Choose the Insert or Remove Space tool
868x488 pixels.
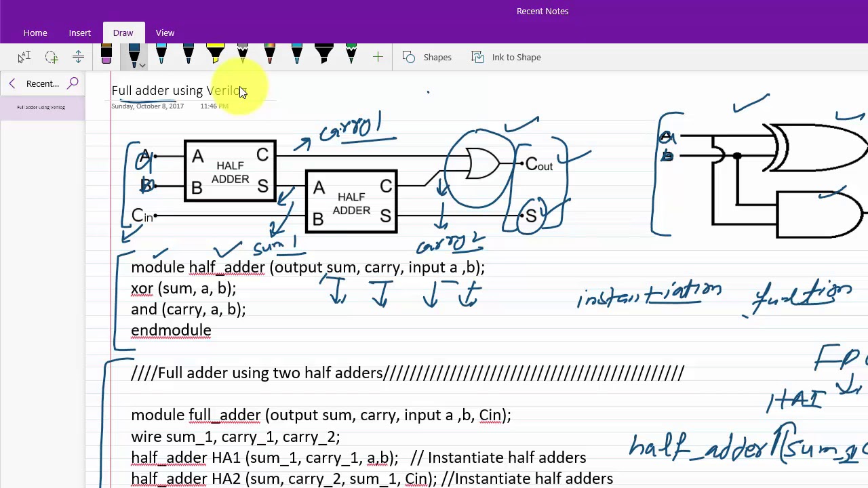(x=78, y=57)
